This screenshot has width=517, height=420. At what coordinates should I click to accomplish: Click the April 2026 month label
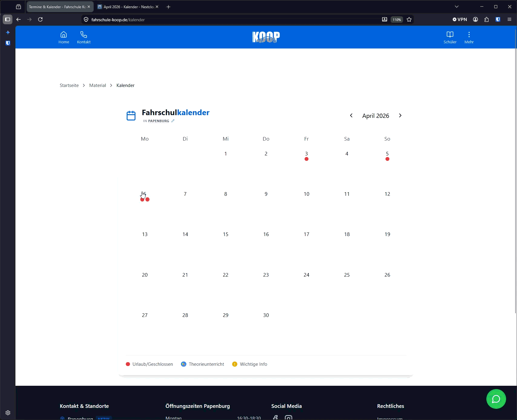pyautogui.click(x=376, y=116)
